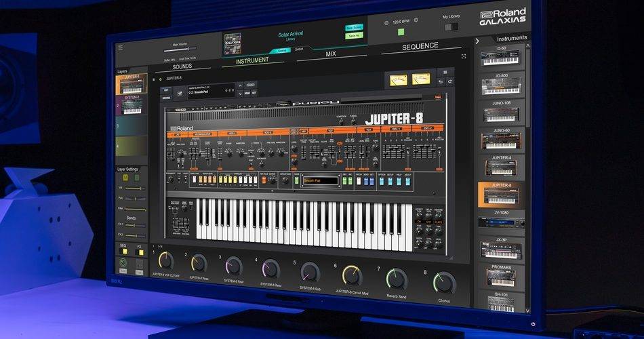The height and width of the screenshot is (339, 644).
Task: Decrease tempo with the minus icon
Action: pyautogui.click(x=386, y=23)
